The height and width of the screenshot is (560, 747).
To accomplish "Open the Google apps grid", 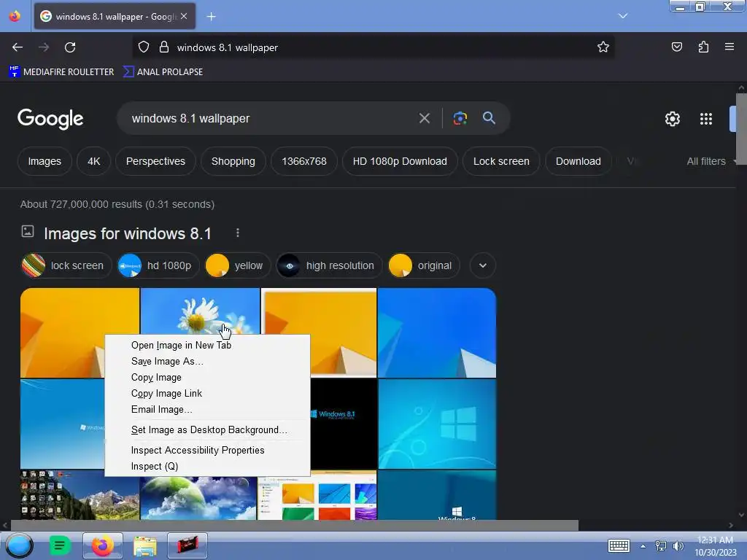I will click(x=706, y=119).
